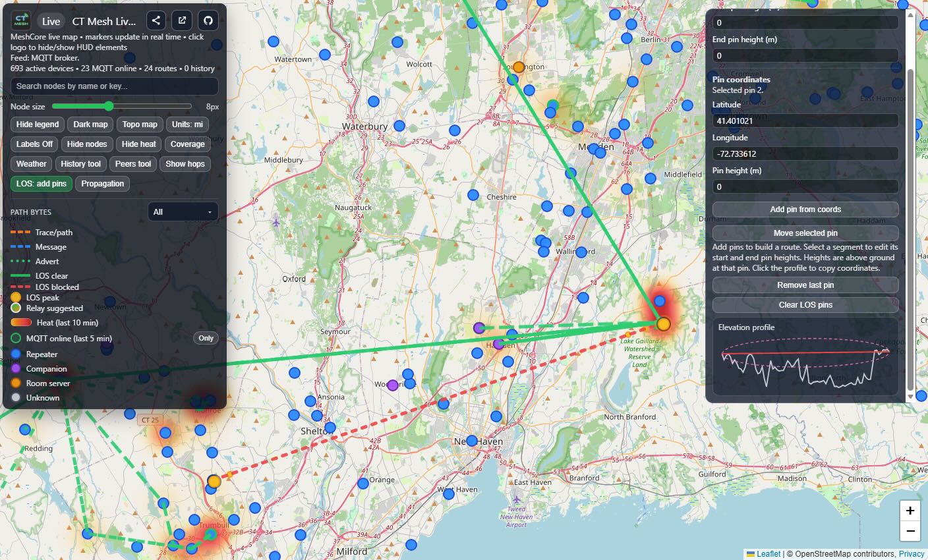The height and width of the screenshot is (560, 928).
Task: Toggle distance units from miles
Action: pos(187,125)
